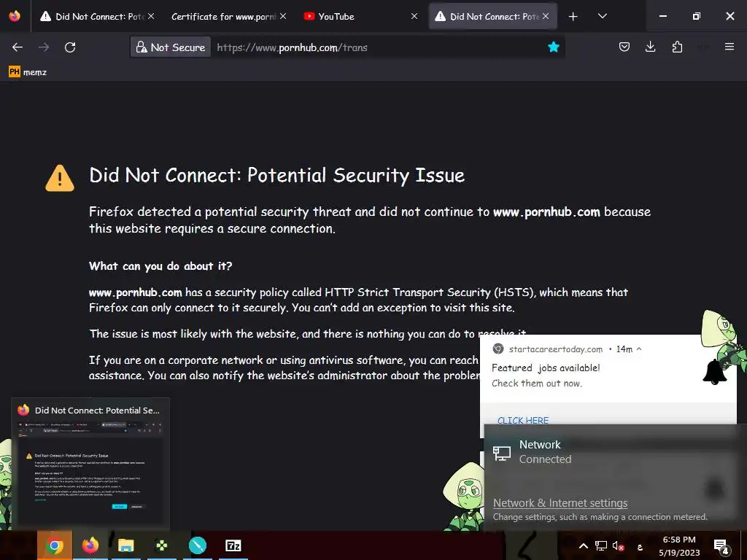747x560 pixels.
Task: Open the Extensions puzzle icon
Action: [677, 47]
